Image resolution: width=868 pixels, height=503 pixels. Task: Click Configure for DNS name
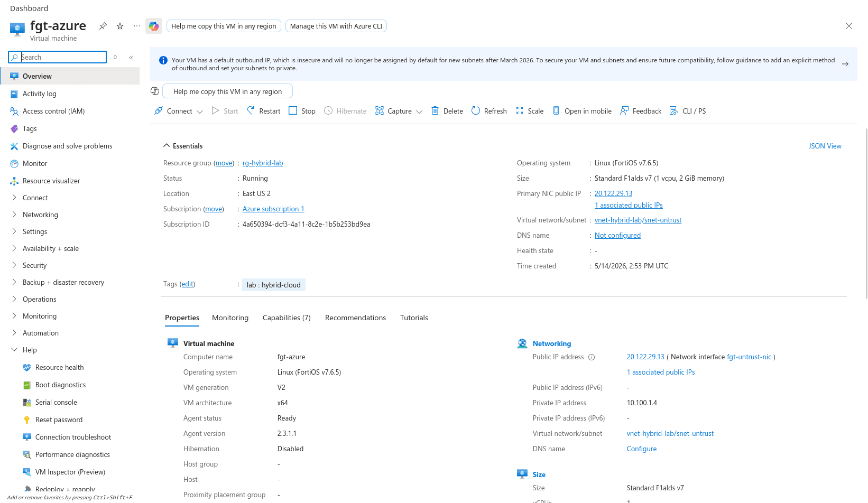tap(642, 449)
